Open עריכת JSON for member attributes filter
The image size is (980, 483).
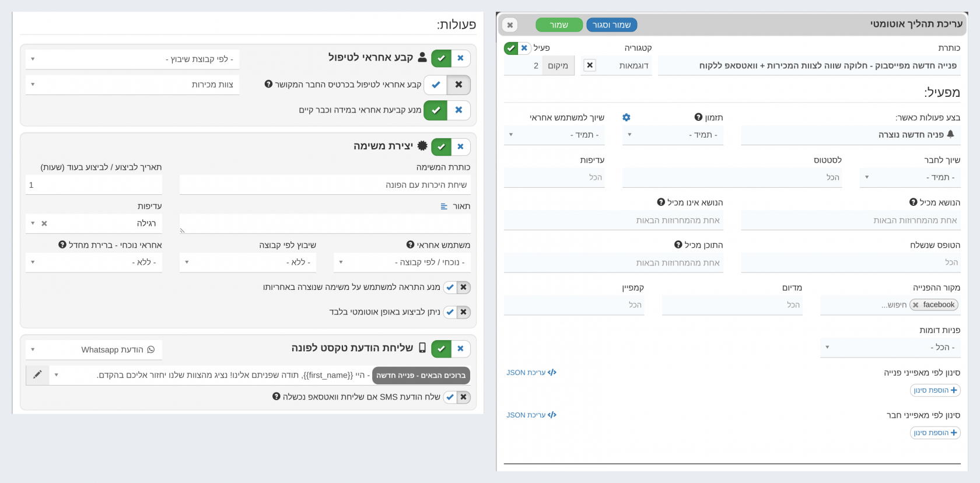click(x=531, y=415)
